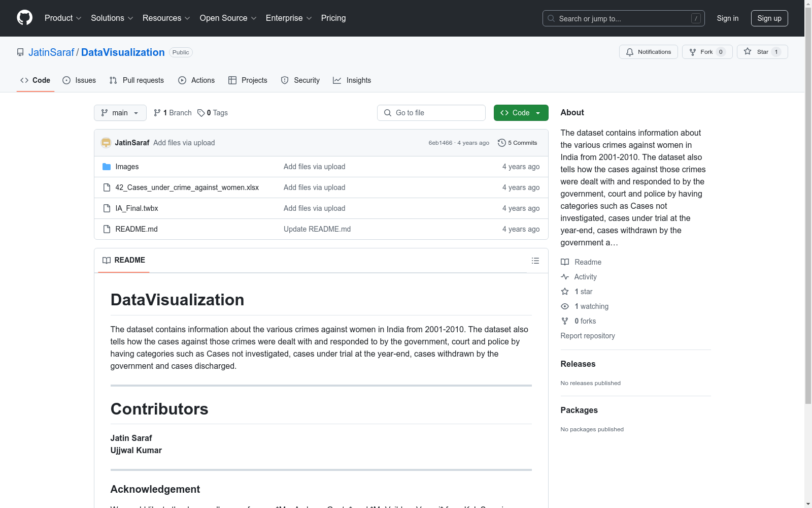The image size is (812, 508).
Task: Click the Images folder icon
Action: 107,167
